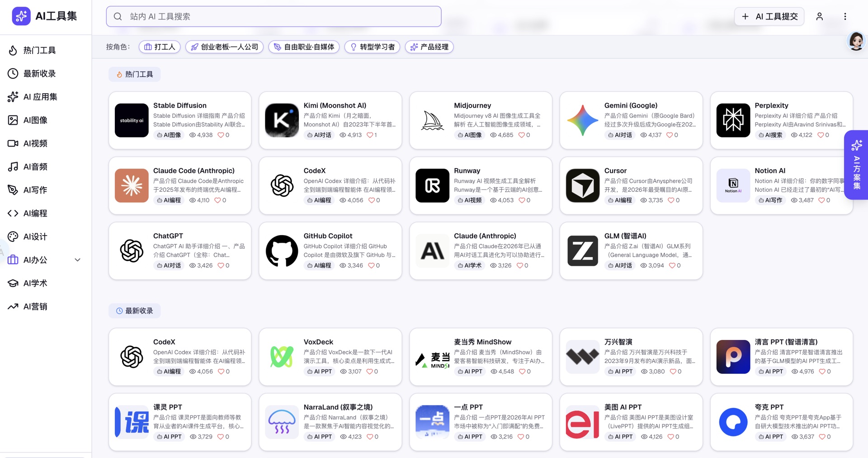
Task: Like the Stable Diffusion card heart
Action: tap(221, 135)
